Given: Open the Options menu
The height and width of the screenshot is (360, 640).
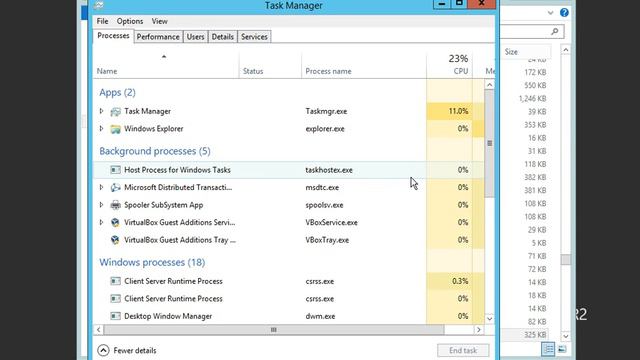Looking at the screenshot, I should [130, 21].
